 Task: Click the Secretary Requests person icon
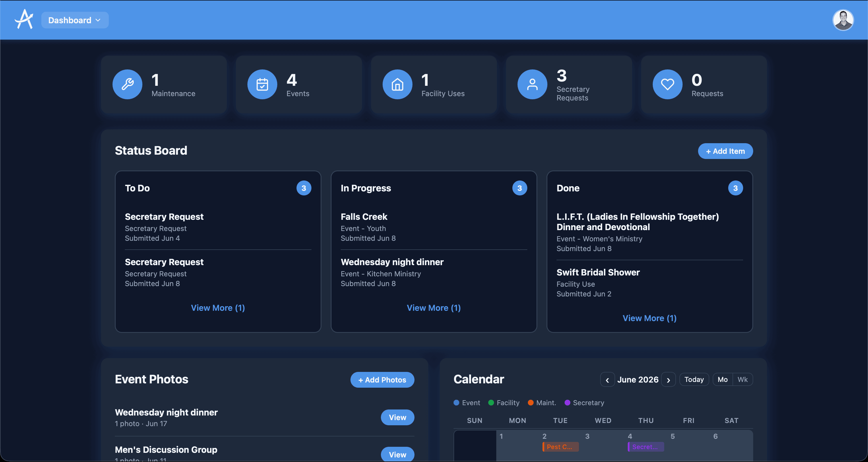tap(532, 84)
